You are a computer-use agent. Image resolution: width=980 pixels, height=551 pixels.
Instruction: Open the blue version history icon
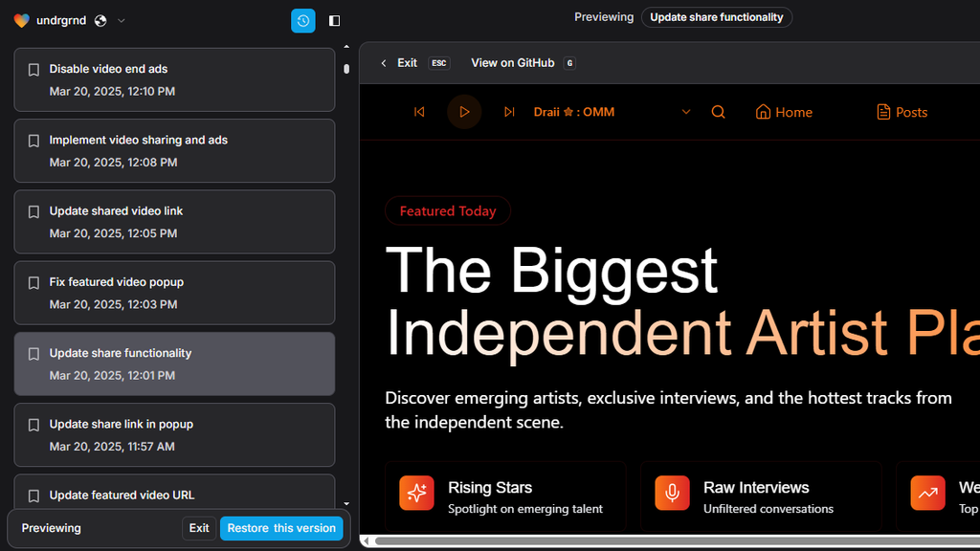coord(302,20)
